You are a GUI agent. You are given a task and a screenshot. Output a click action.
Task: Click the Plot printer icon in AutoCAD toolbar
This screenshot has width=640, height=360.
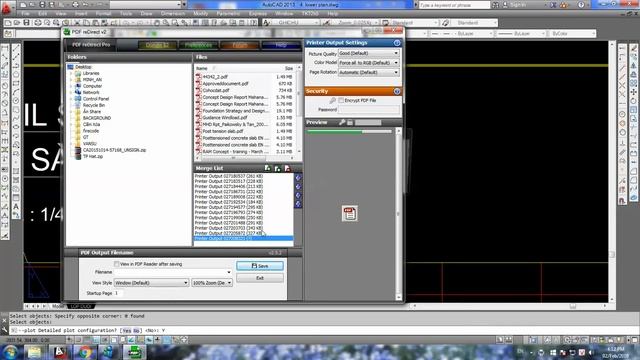point(38,23)
